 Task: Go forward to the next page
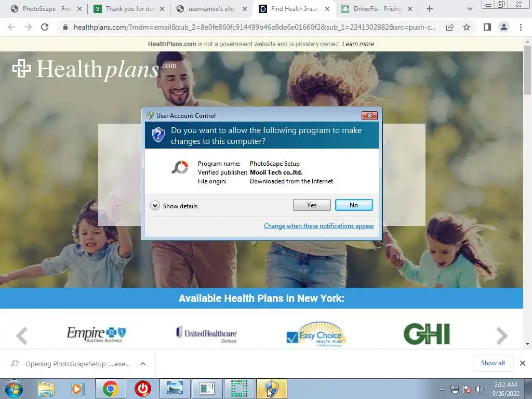[x=28, y=27]
